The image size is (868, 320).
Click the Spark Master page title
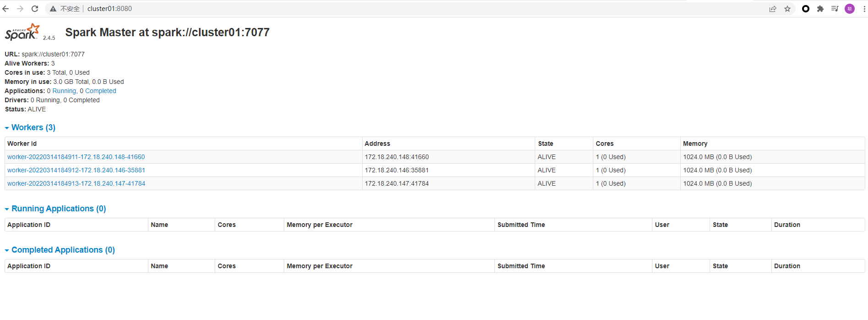pos(167,32)
